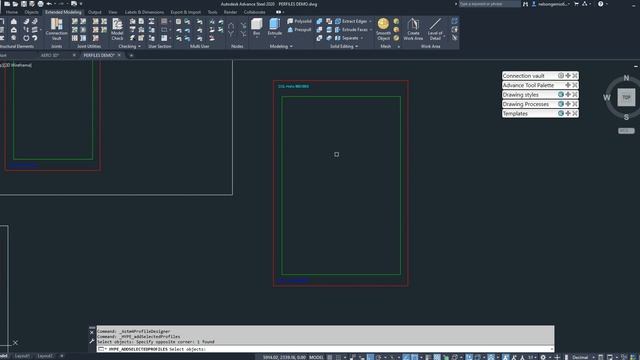The width and height of the screenshot is (640, 360).
Task: Open the Render ribbon tab
Action: (230, 12)
